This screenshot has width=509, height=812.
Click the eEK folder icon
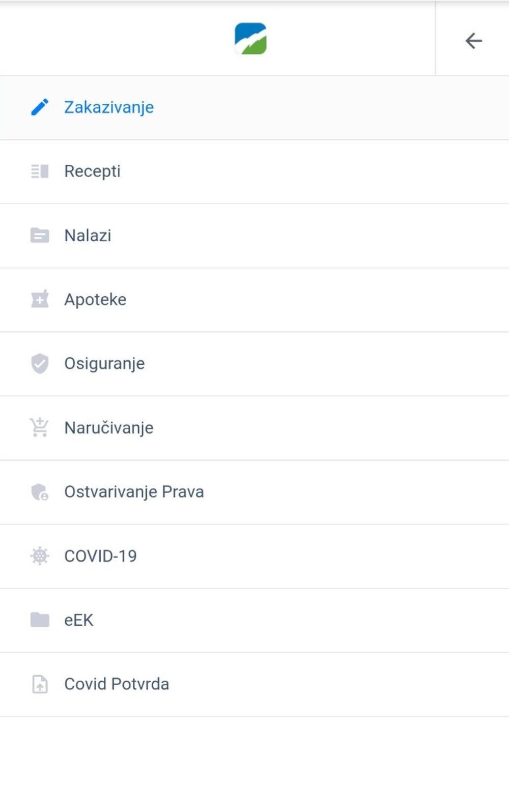click(40, 620)
